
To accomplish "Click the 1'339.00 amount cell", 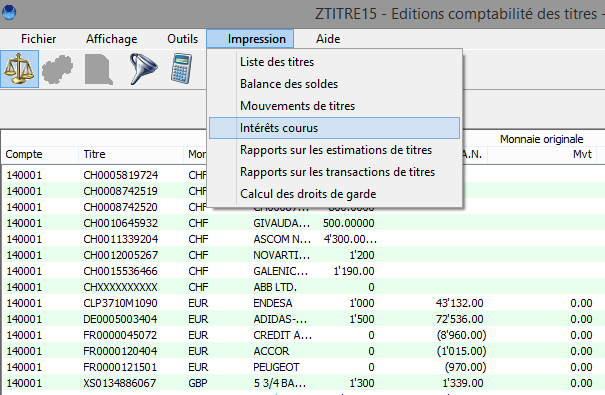I will tap(463, 383).
